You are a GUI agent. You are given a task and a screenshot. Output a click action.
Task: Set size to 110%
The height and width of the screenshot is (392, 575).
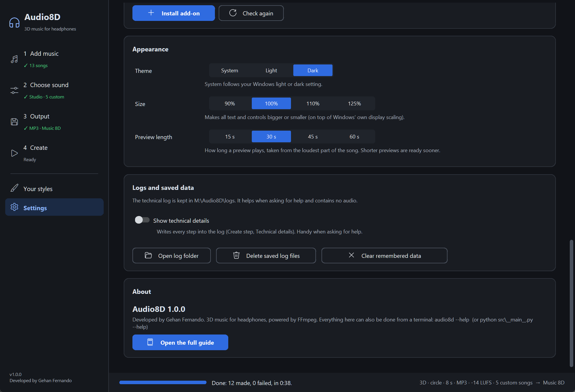(313, 103)
